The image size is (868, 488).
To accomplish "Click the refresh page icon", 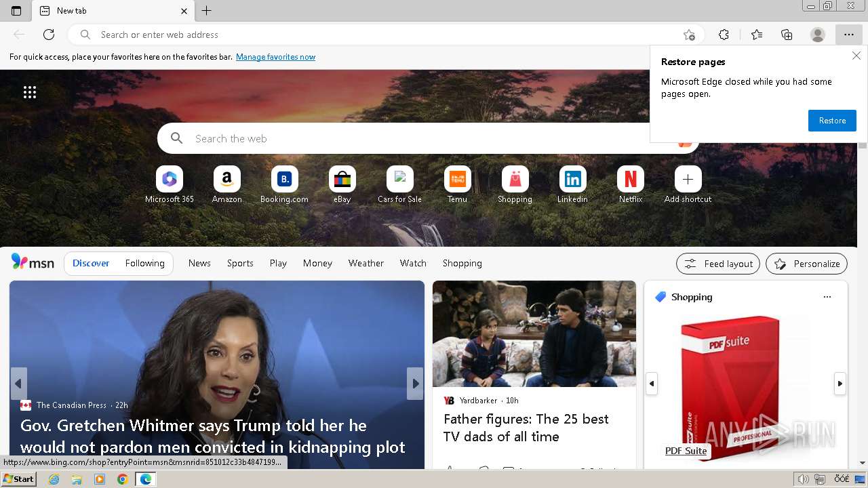I will 49,35.
